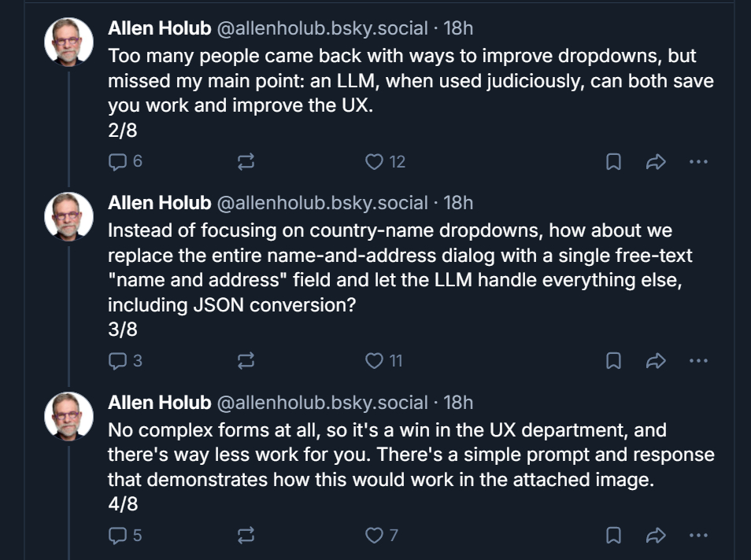
Task: Like the 4/8 post with 7 likes
Action: (x=375, y=536)
